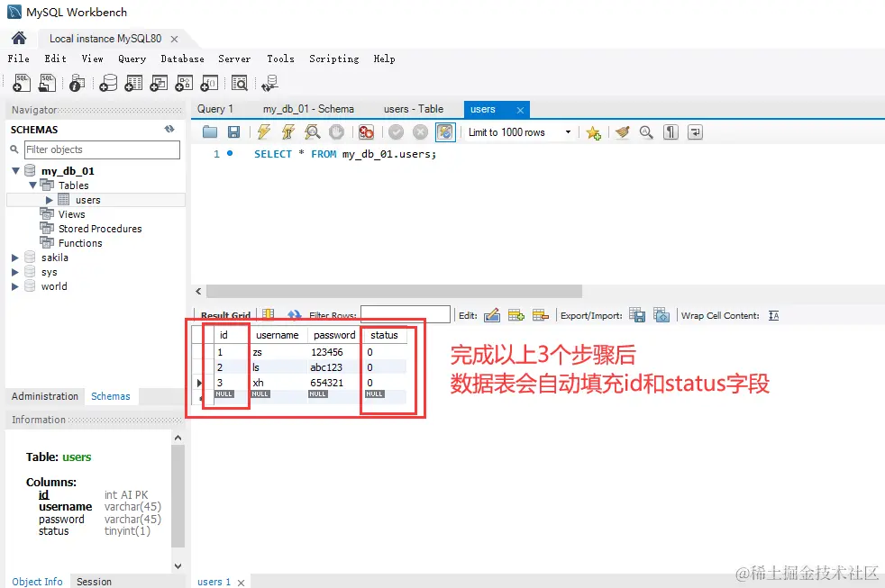Delete the selected rows icon

click(540, 315)
